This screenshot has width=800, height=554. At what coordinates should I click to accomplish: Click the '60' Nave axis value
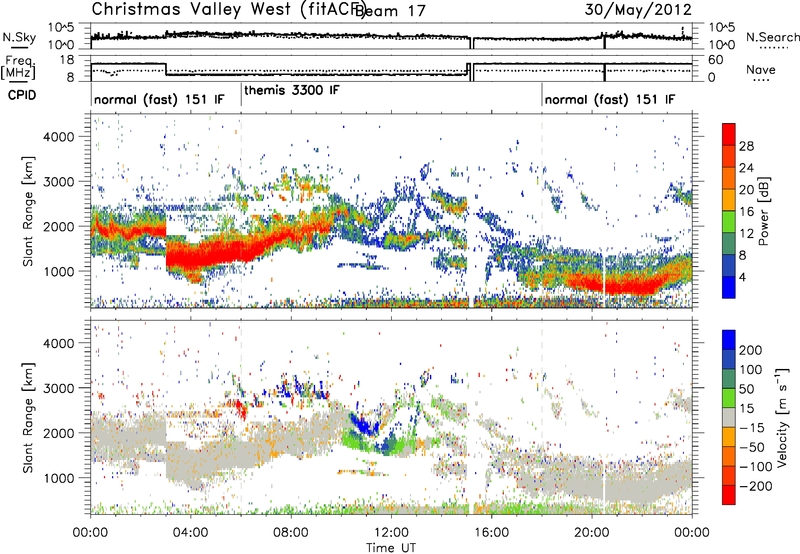(x=715, y=60)
